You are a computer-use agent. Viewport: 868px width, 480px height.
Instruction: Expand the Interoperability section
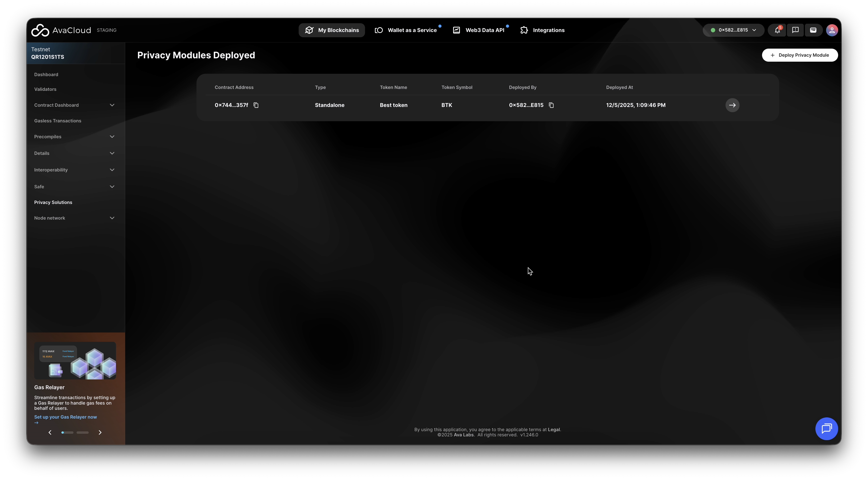(x=112, y=170)
